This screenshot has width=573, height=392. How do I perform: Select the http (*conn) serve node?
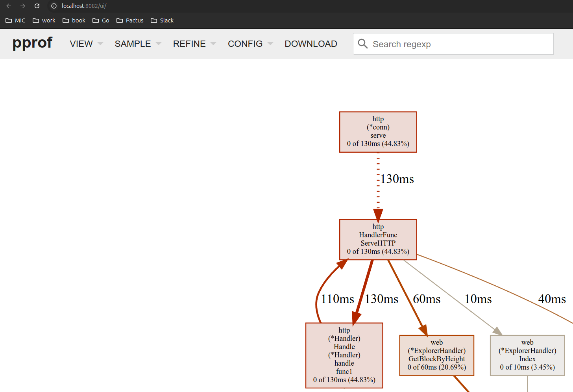coord(378,132)
